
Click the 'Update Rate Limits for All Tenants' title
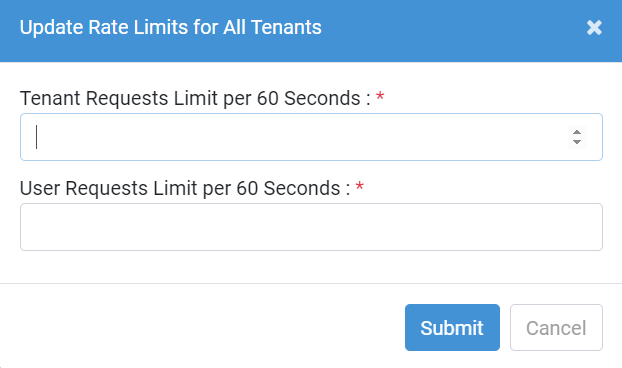(171, 27)
